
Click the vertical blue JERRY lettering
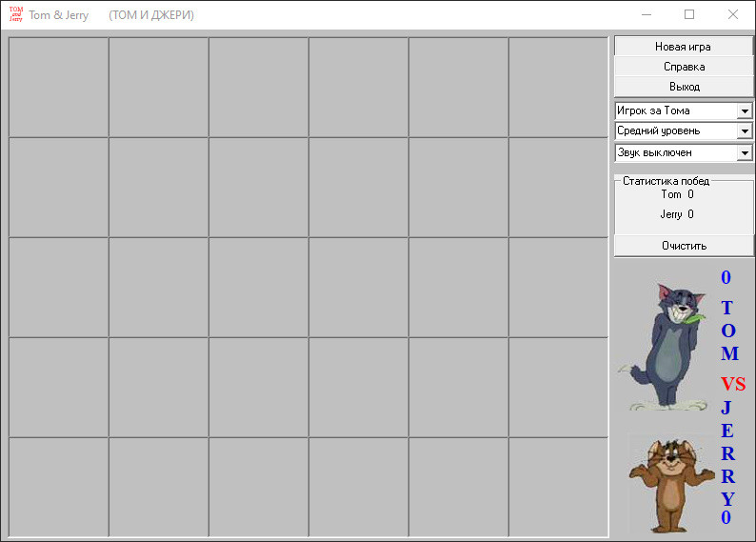pos(728,453)
